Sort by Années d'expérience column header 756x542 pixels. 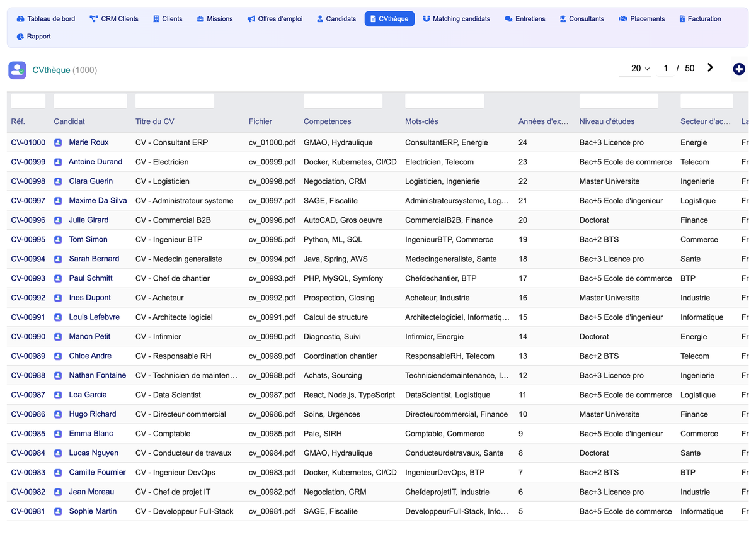(x=543, y=121)
